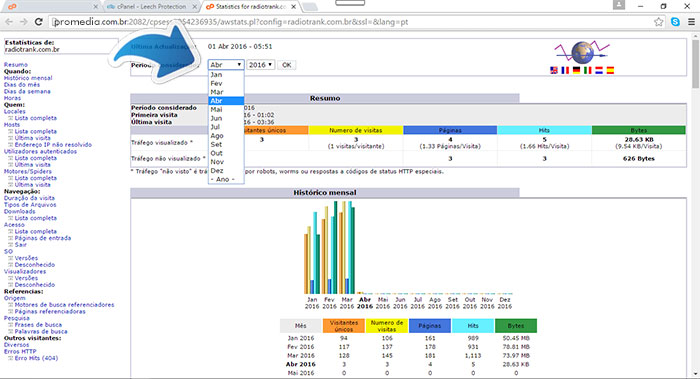Click the user profile icon in title bar

619,5
